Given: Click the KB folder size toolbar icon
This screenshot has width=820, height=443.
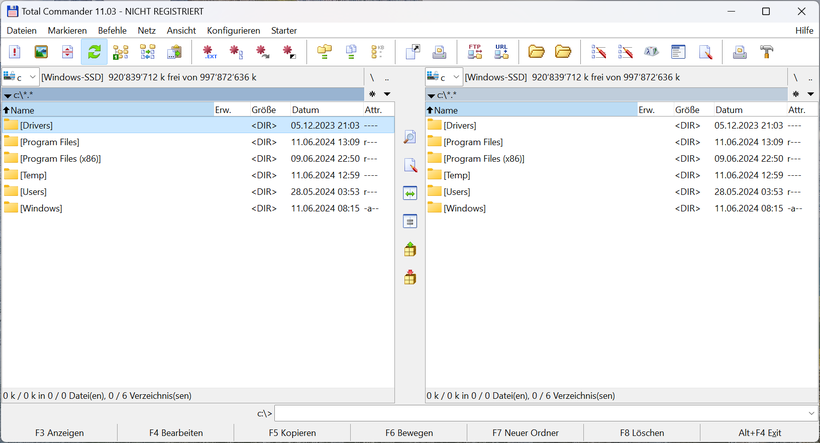Looking at the screenshot, I should pyautogui.click(x=378, y=52).
